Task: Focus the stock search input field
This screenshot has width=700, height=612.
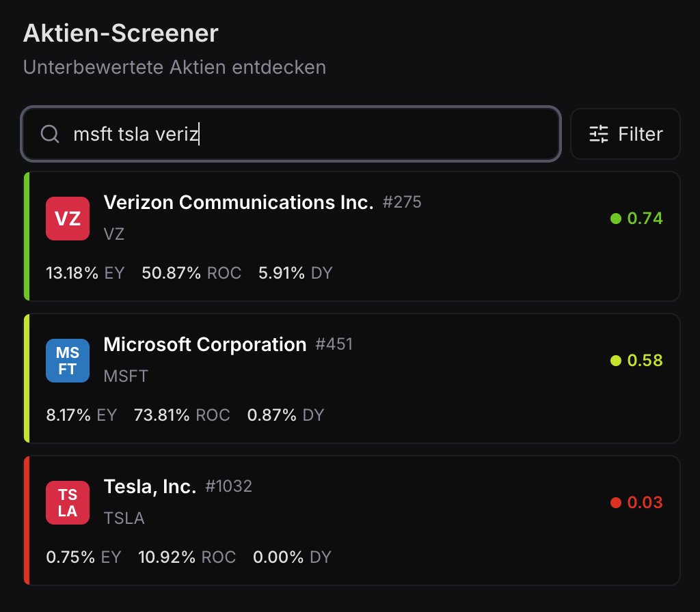Action: 291,134
